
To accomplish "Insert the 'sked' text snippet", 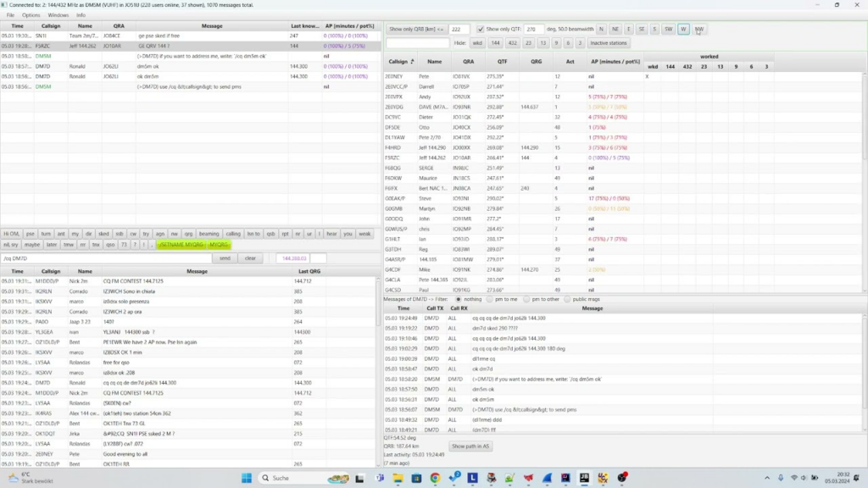I will [103, 234].
